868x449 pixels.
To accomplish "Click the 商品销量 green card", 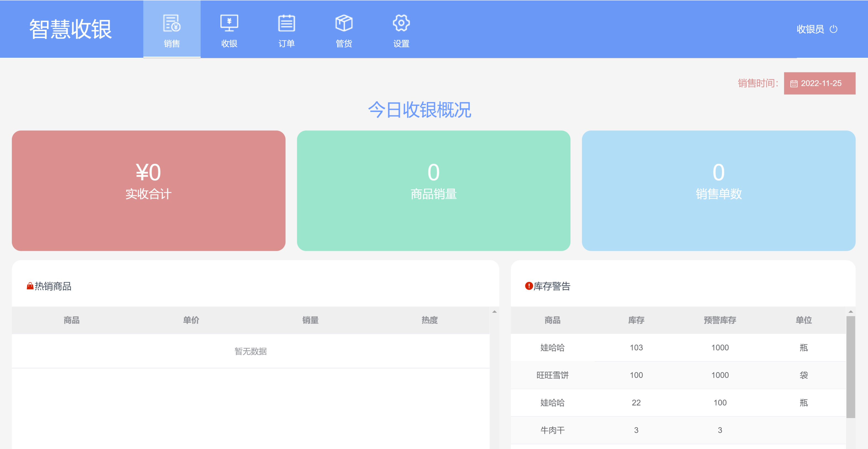I will click(433, 190).
